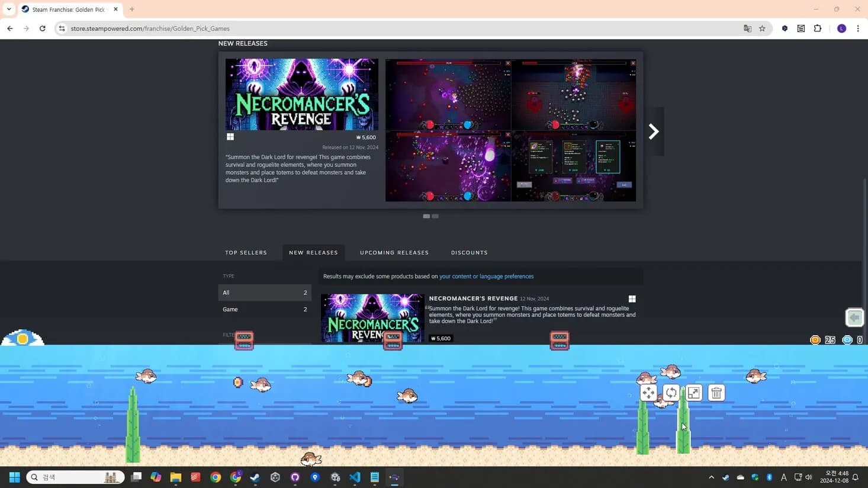The width and height of the screenshot is (868, 488).
Task: Launch Visual Studio Code from the taskbar
Action: [x=355, y=477]
